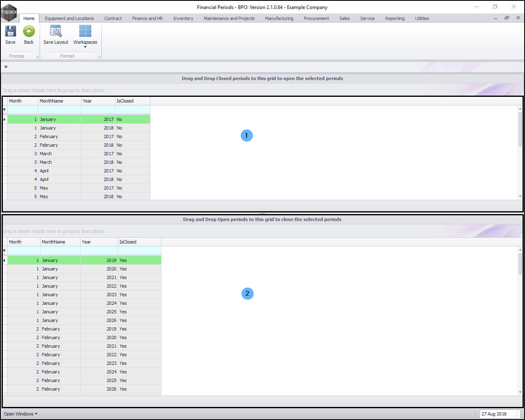Click scroll down arrow of open periods grid
This screenshot has height=420, width=525.
520,197
